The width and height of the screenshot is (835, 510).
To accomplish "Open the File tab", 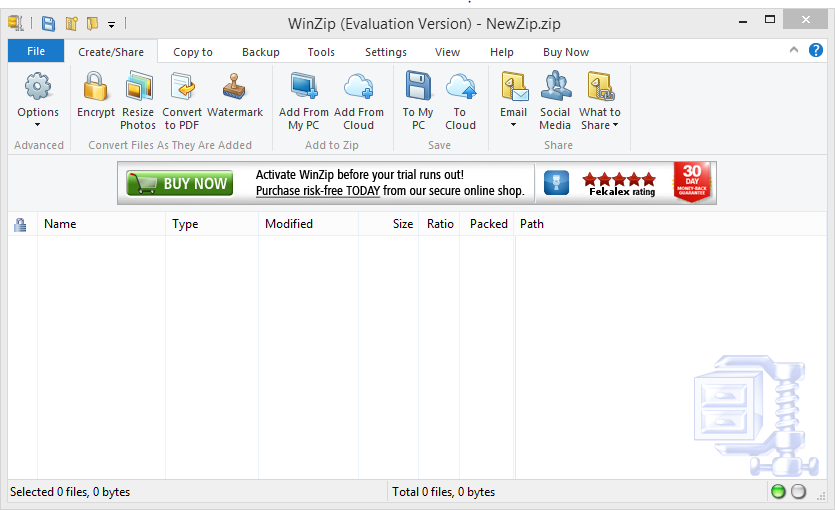I will [x=36, y=51].
